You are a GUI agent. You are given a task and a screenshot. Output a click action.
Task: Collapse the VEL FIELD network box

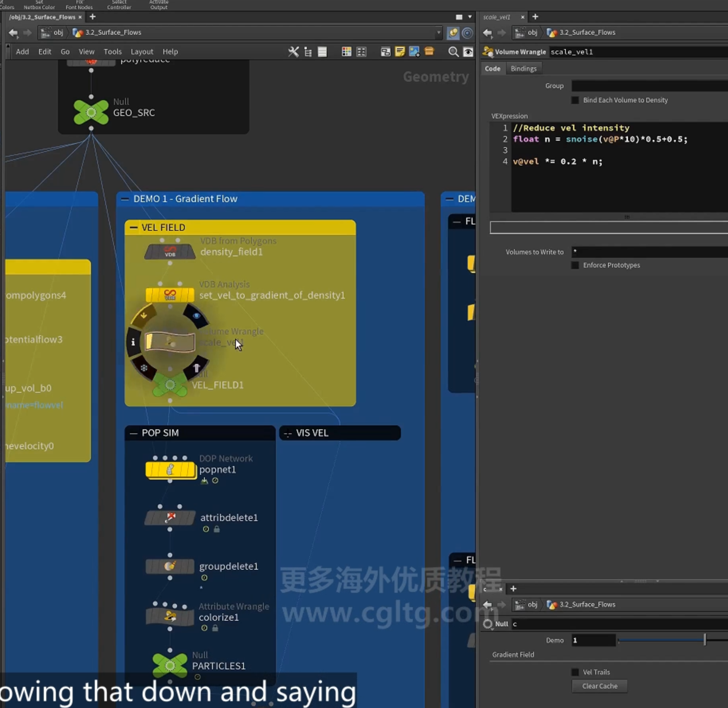click(133, 228)
